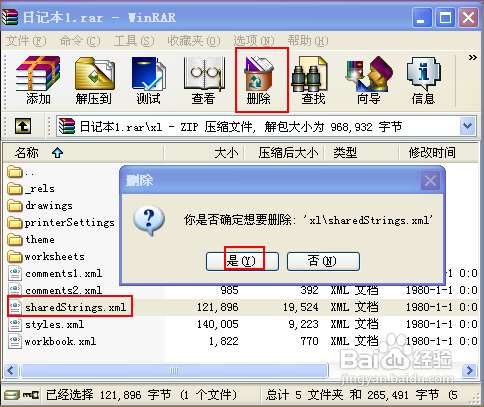The height and width of the screenshot is (407, 484).
Task: Click the 添加 (Add) toolbar icon
Action: click(38, 81)
